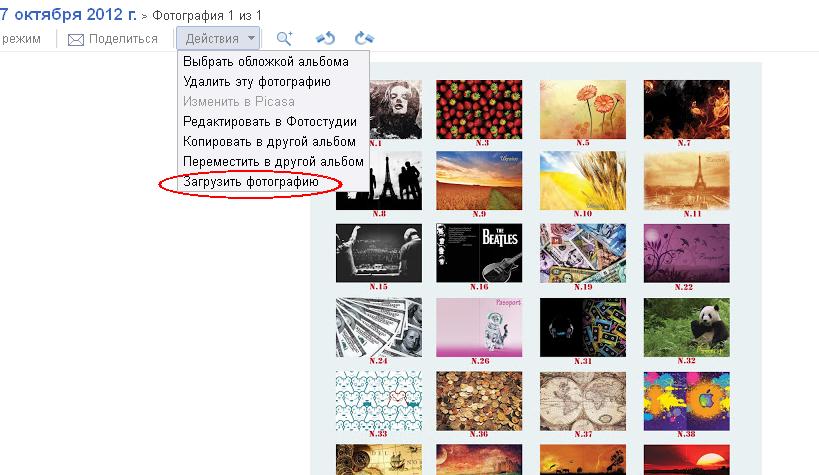Choose Редактировать в Фотостудии
The image size is (819, 475).
point(270,122)
